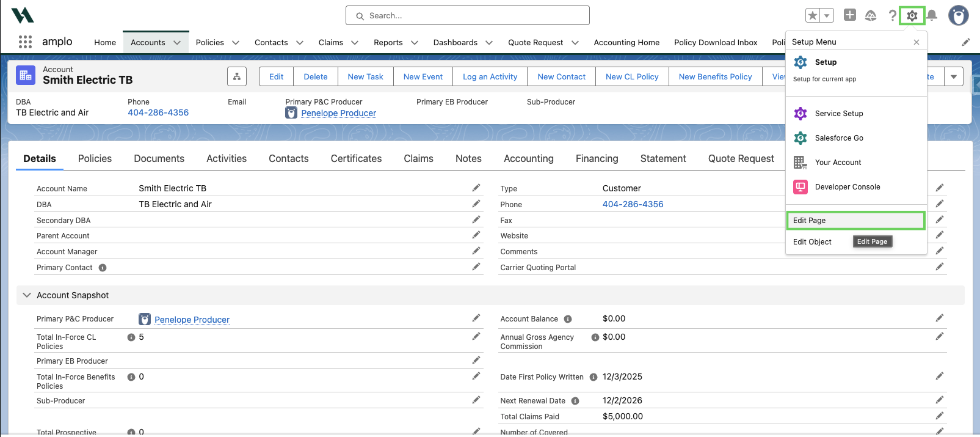Select Edit Page in Setup Menu

pyautogui.click(x=855, y=221)
